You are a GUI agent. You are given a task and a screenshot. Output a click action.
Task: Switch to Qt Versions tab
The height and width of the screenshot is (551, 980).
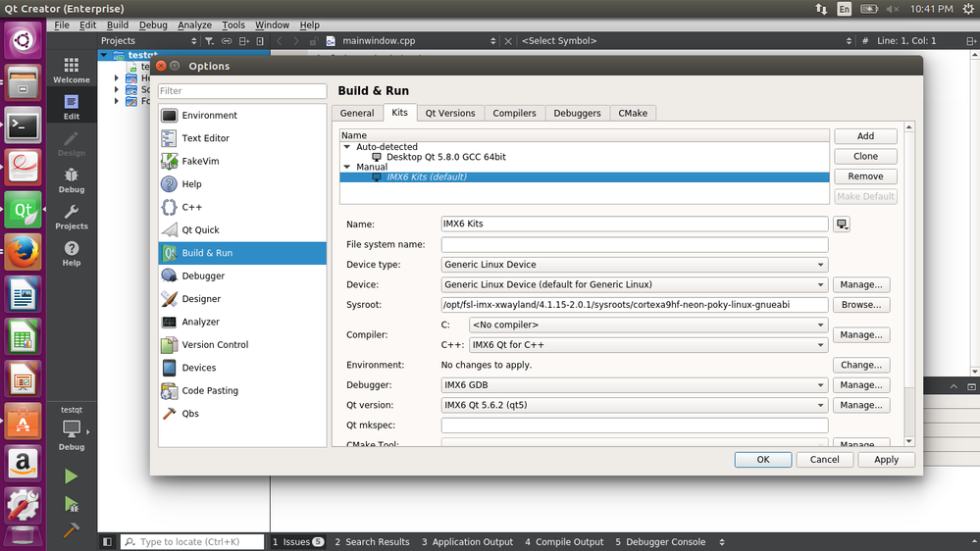coord(450,113)
